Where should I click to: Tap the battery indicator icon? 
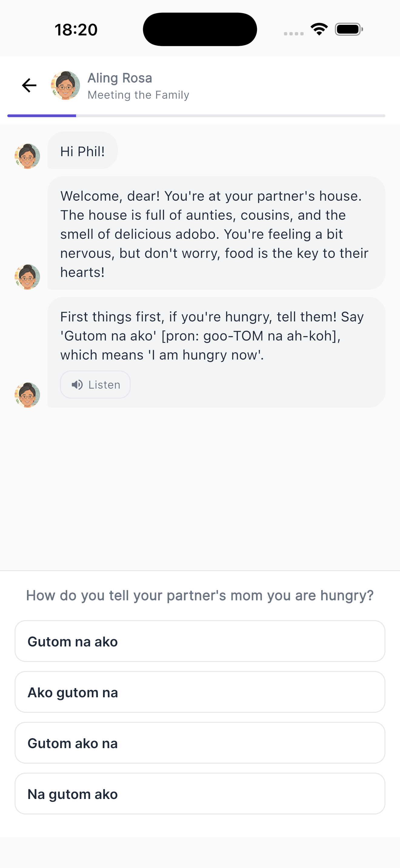click(x=348, y=29)
